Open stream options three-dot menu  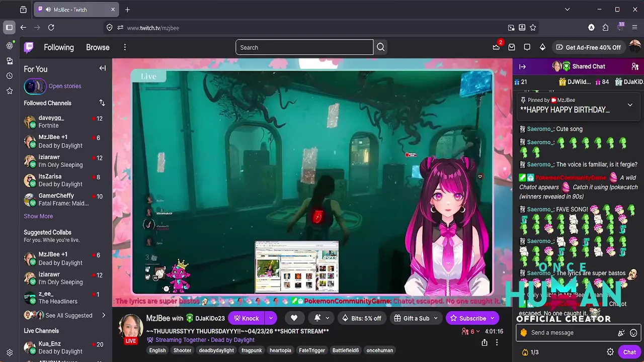(x=497, y=342)
